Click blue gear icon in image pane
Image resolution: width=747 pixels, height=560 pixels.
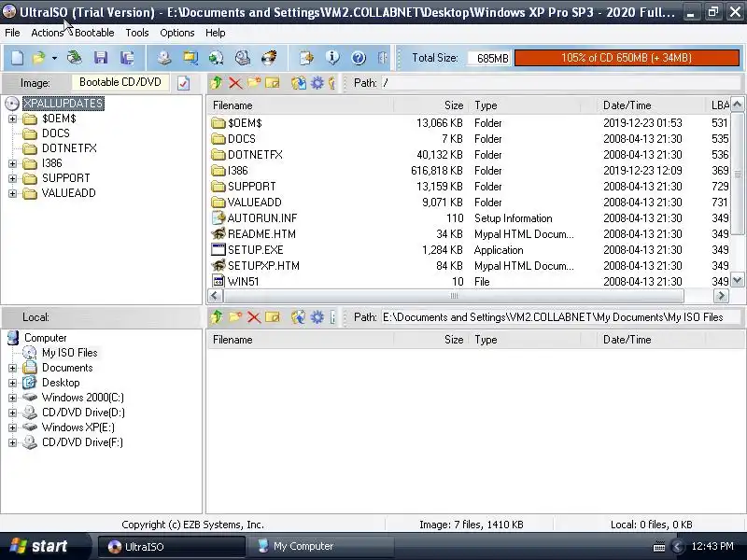(317, 83)
